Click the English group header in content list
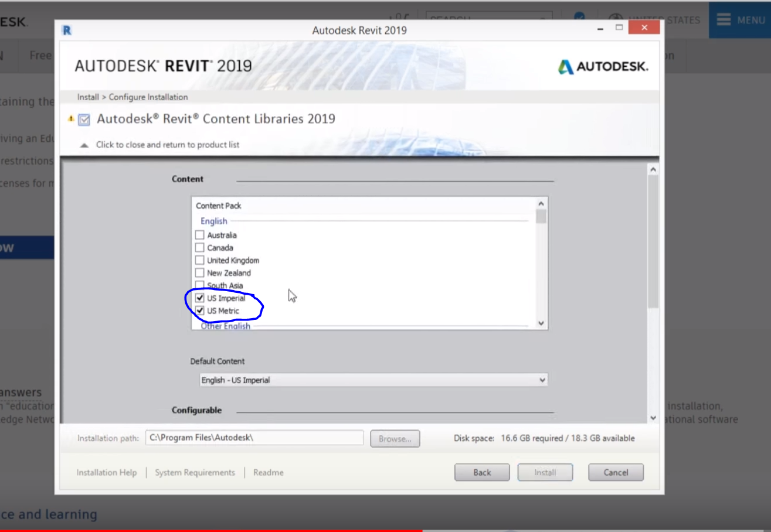Image resolution: width=771 pixels, height=532 pixels. click(x=214, y=221)
